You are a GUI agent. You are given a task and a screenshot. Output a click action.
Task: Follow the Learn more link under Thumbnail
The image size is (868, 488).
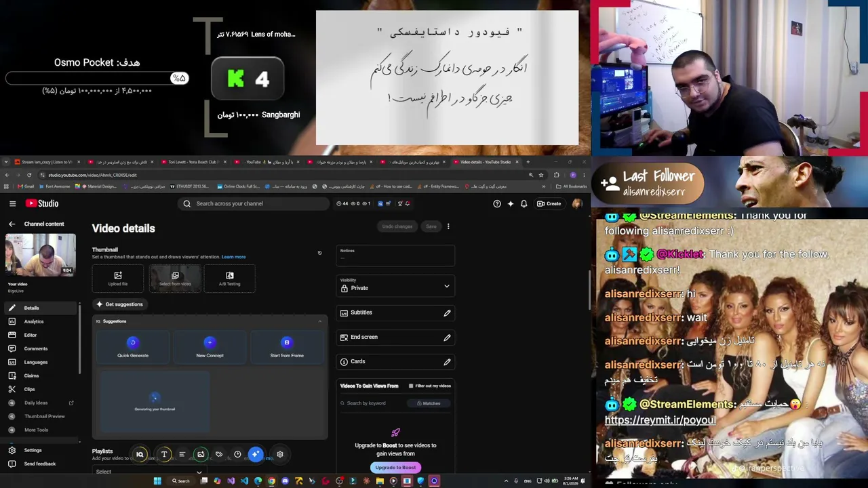(233, 257)
